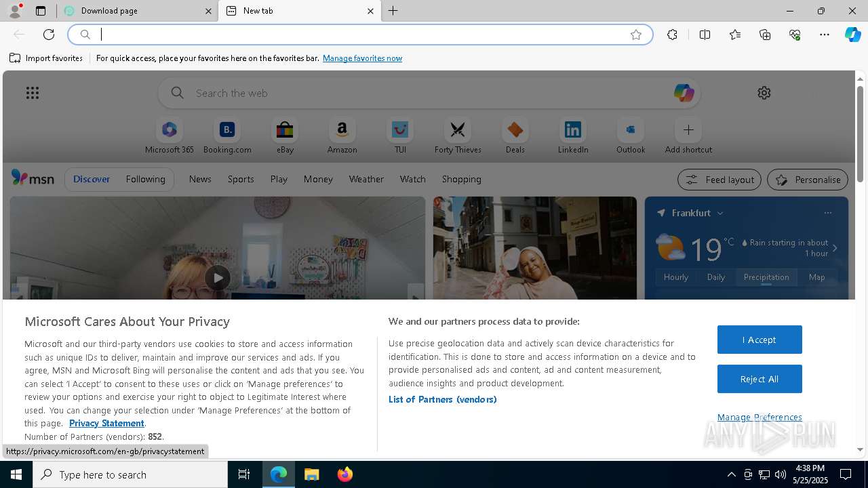Open Outlook shortcut
Image resolution: width=868 pixels, height=488 pixels.
click(x=631, y=137)
